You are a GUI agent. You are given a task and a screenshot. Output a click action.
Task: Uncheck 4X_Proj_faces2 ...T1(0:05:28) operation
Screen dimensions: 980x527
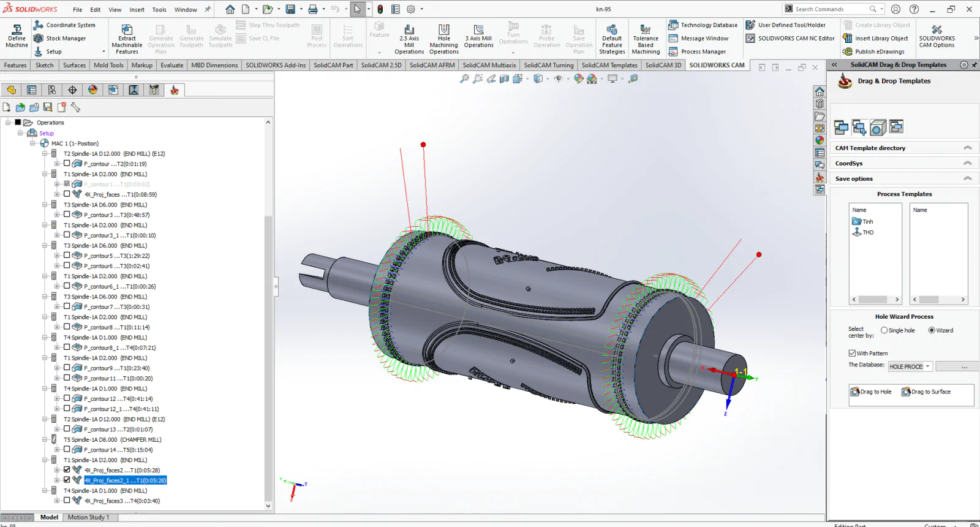point(67,470)
